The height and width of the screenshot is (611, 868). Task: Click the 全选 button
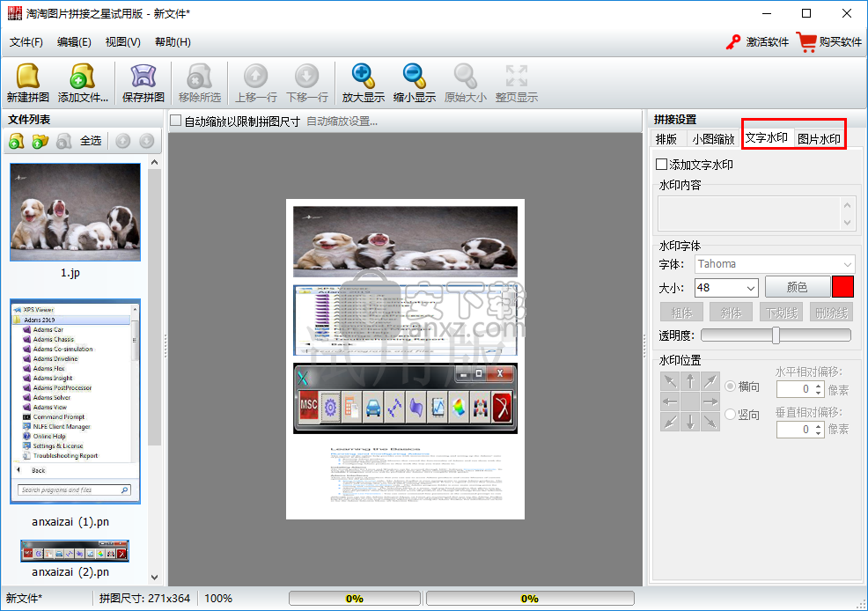[91, 141]
